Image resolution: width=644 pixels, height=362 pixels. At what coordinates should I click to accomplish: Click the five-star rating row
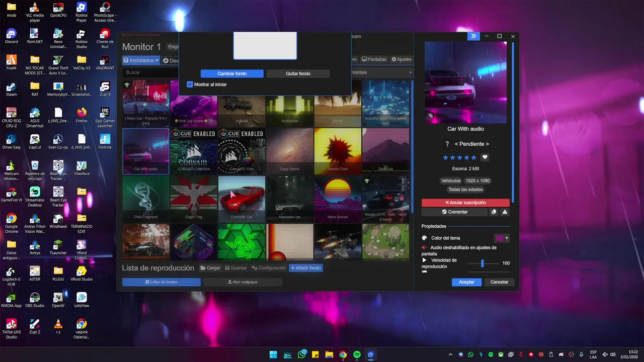click(x=459, y=157)
